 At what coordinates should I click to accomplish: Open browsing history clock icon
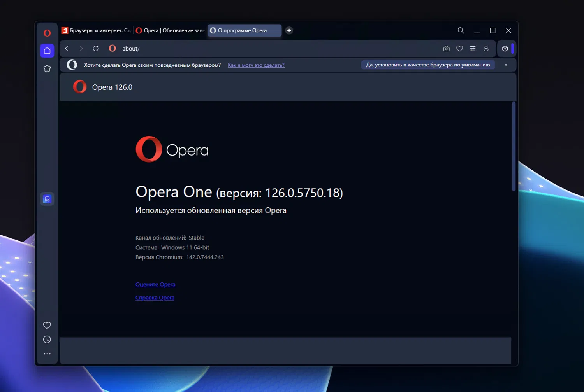pos(47,339)
